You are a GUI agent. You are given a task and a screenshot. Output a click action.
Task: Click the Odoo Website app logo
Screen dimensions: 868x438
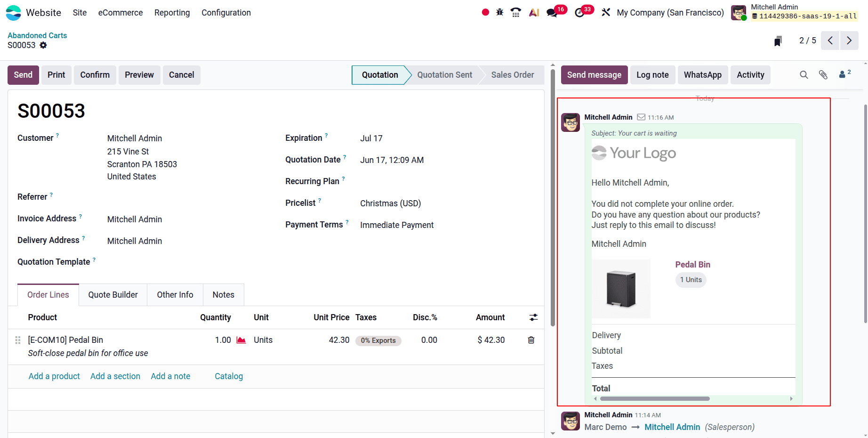[x=13, y=13]
